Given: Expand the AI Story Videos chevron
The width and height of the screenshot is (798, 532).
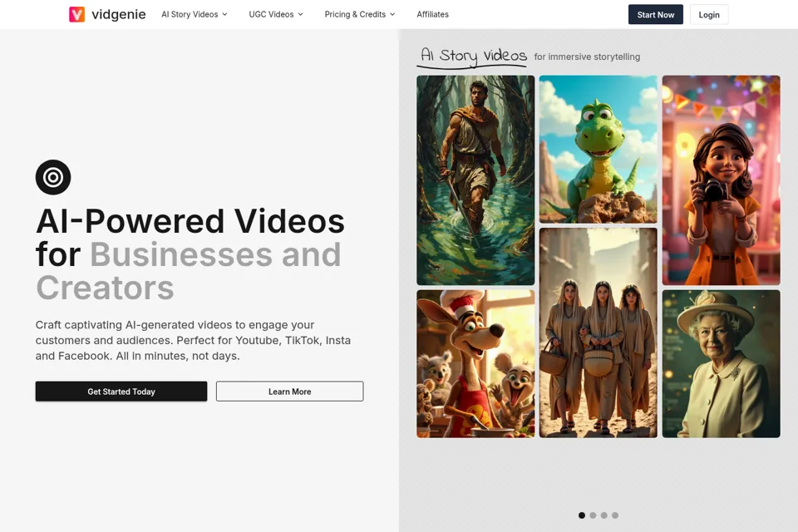Looking at the screenshot, I should (x=225, y=14).
